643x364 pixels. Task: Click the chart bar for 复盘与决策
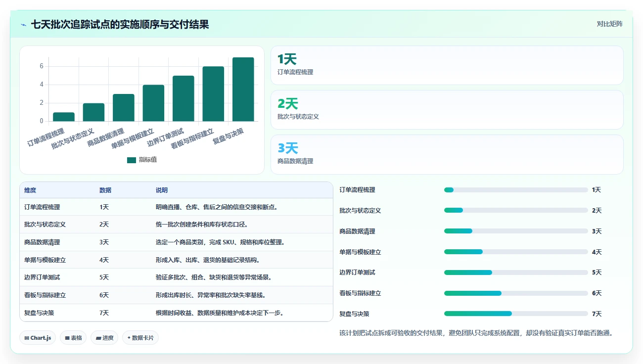coord(243,89)
